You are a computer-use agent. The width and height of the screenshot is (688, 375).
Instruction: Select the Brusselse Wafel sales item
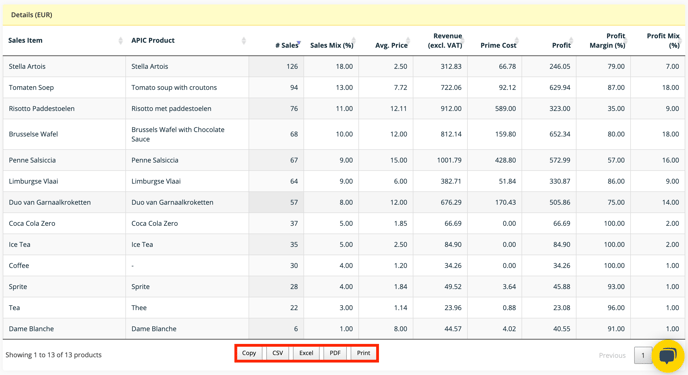[33, 134]
